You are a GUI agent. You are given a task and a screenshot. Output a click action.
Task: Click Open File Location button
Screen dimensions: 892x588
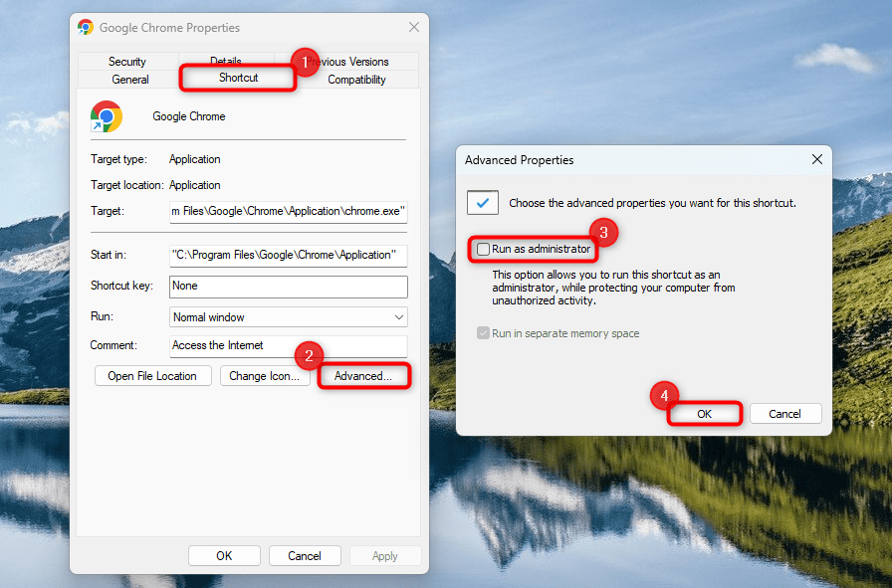tap(152, 376)
